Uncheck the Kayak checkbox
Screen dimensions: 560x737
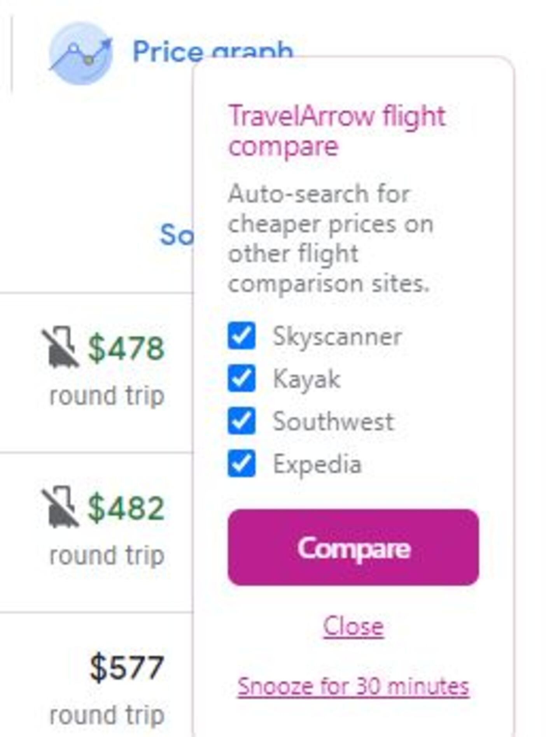click(241, 378)
